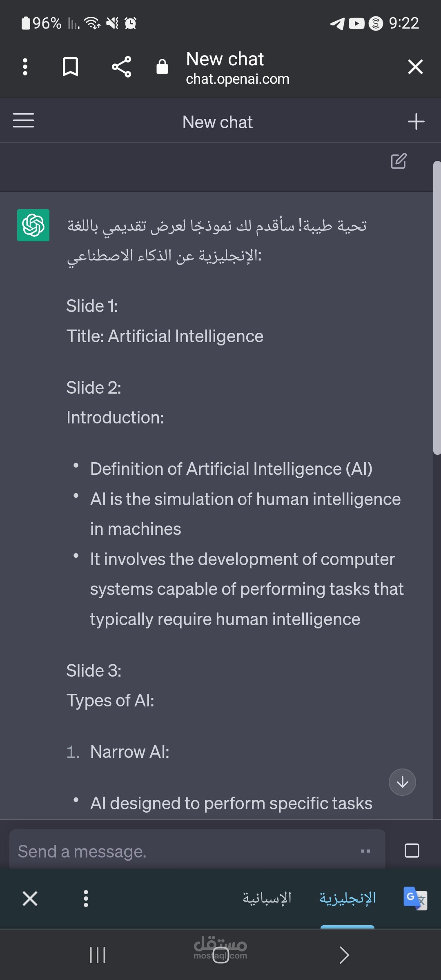Tap the share icon in the browser bar

pos(121,67)
